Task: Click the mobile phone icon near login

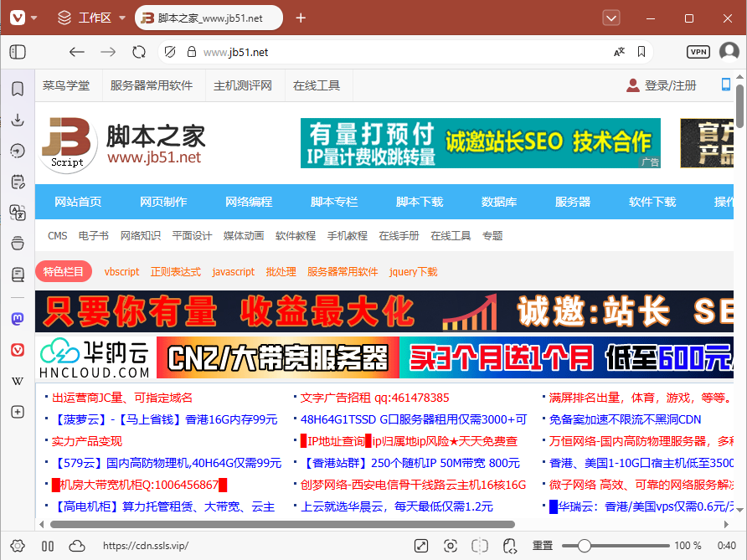Action: (x=726, y=85)
